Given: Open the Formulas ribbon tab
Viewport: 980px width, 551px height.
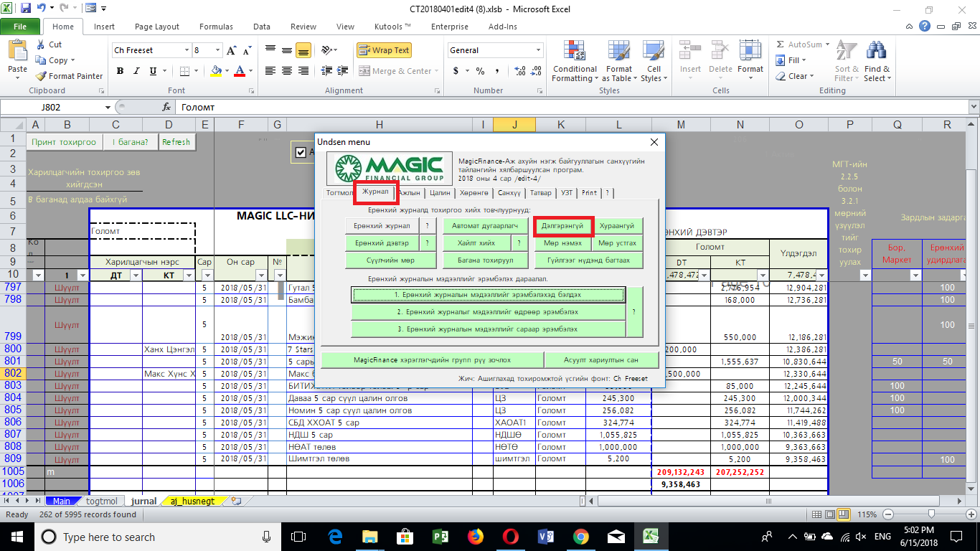Looking at the screenshot, I should tap(216, 27).
